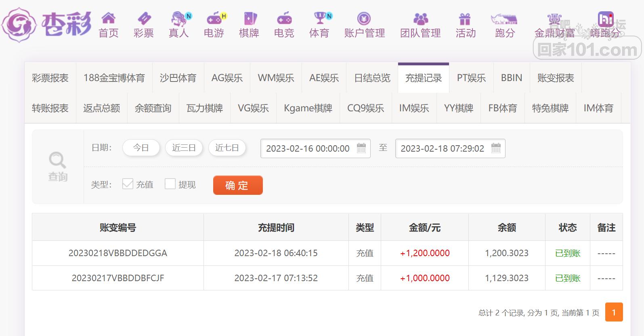This screenshot has width=644, height=336.
Task: Choose the 今日 quick date button
Action: coord(141,148)
